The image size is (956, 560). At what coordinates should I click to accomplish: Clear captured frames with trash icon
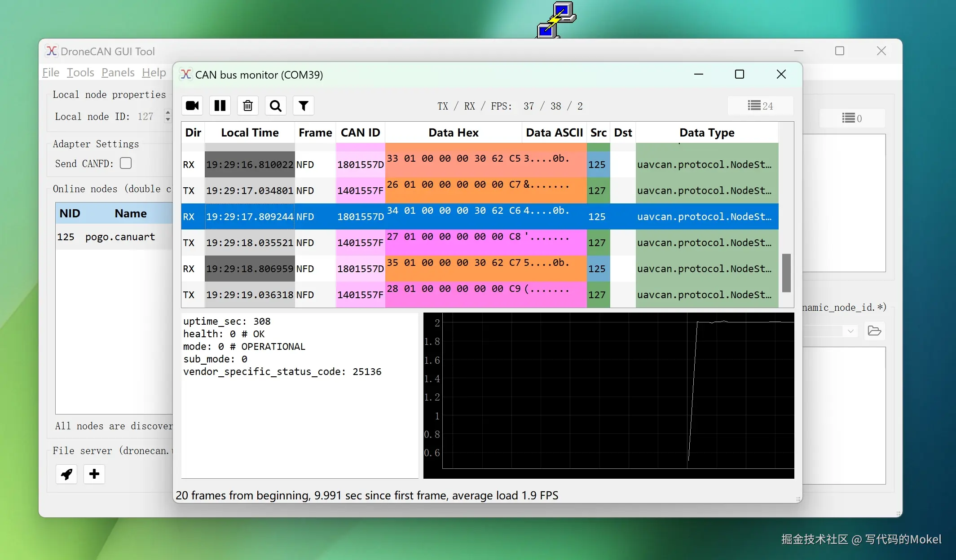coord(248,106)
